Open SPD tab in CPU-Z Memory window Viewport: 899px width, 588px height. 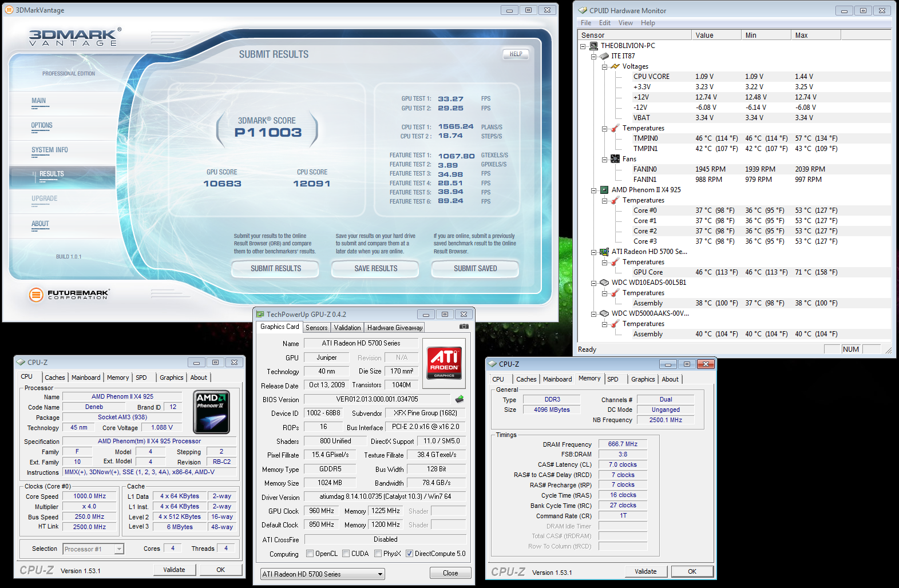point(613,379)
